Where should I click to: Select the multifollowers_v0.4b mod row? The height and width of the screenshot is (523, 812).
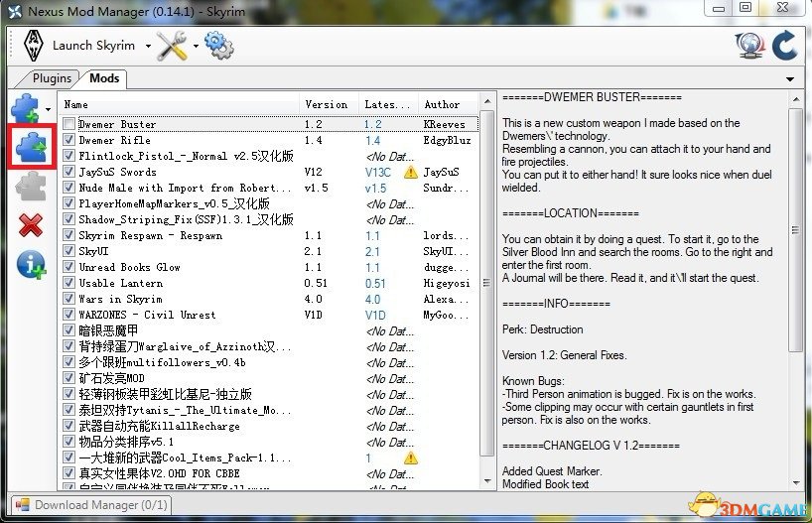(x=269, y=362)
